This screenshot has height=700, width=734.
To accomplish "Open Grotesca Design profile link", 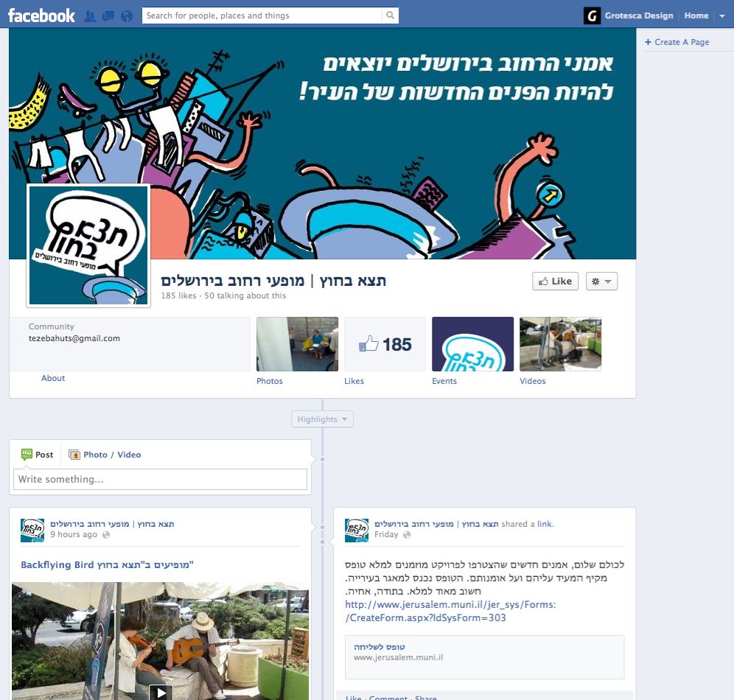I will (638, 15).
